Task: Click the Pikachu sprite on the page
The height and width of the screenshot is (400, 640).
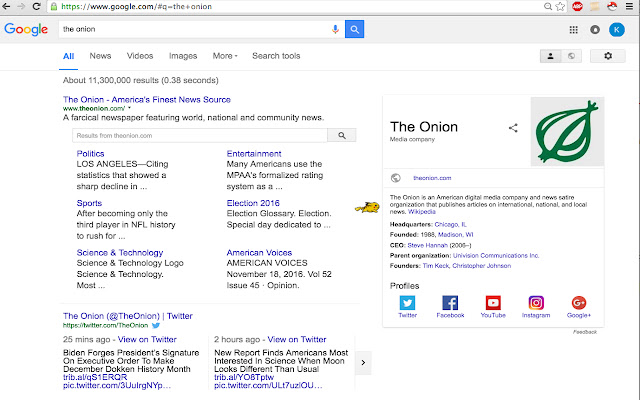Action: click(367, 207)
